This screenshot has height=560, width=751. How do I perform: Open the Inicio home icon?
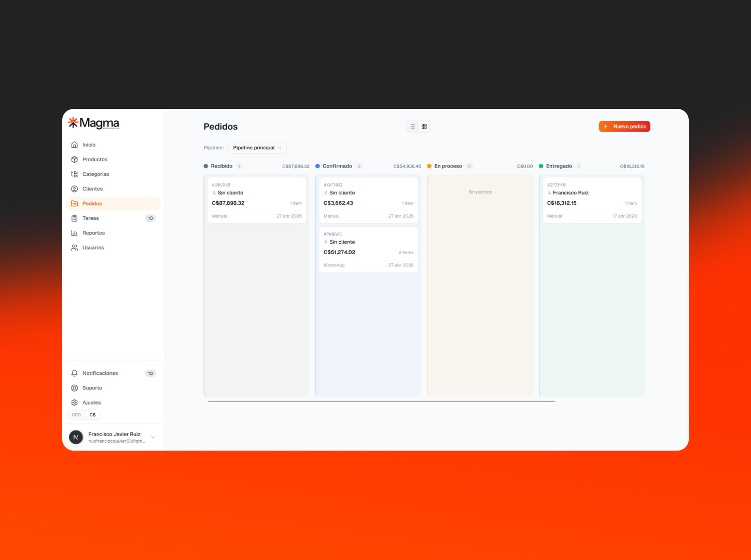74,145
